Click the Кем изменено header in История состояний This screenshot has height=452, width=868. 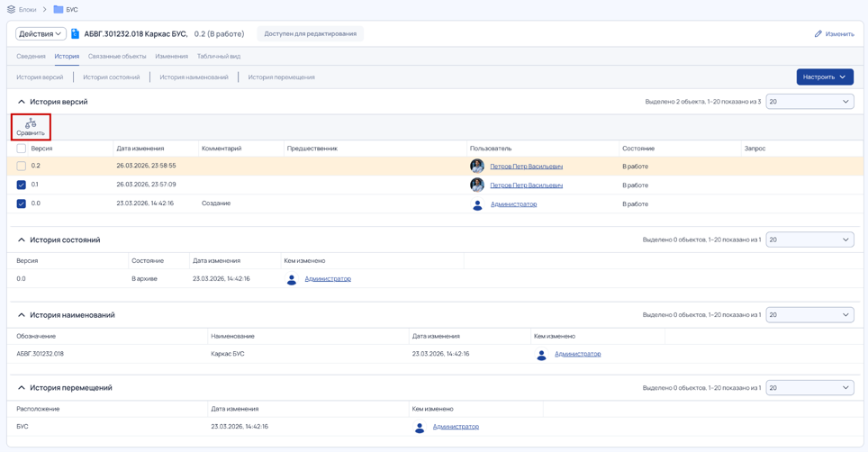pyautogui.click(x=304, y=260)
